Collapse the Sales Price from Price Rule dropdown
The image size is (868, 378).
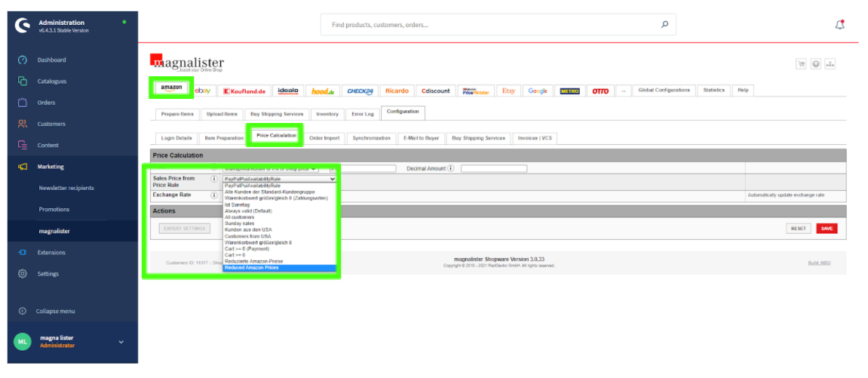[x=279, y=180]
